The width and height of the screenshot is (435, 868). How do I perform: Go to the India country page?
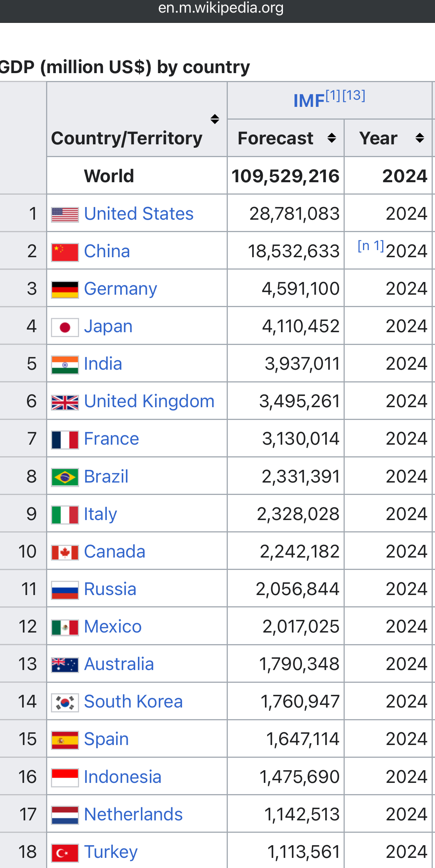(103, 364)
